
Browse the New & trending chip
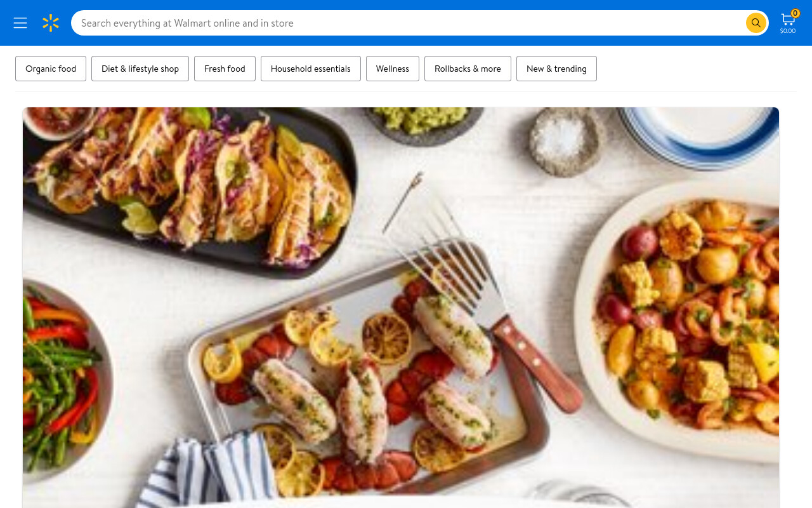coord(557,69)
